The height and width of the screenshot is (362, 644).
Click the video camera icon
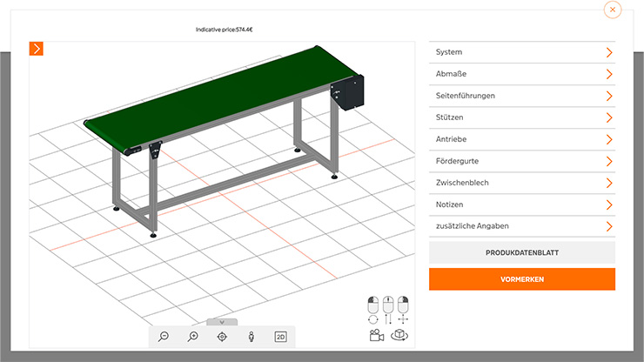point(377,335)
